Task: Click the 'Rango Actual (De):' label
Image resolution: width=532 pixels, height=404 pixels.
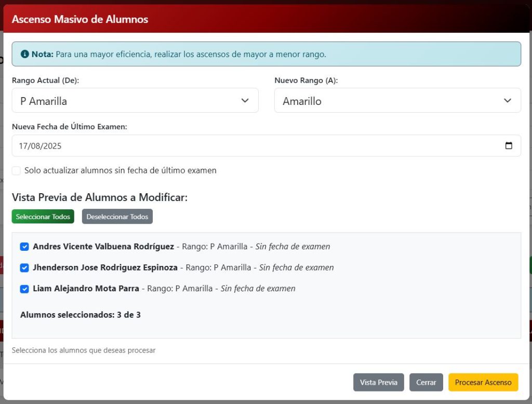Action: tap(45, 80)
